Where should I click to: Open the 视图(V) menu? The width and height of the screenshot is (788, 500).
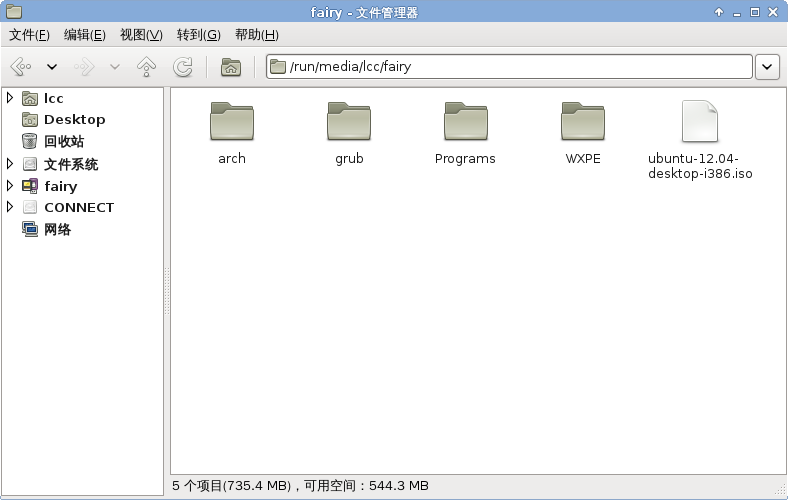click(x=141, y=35)
